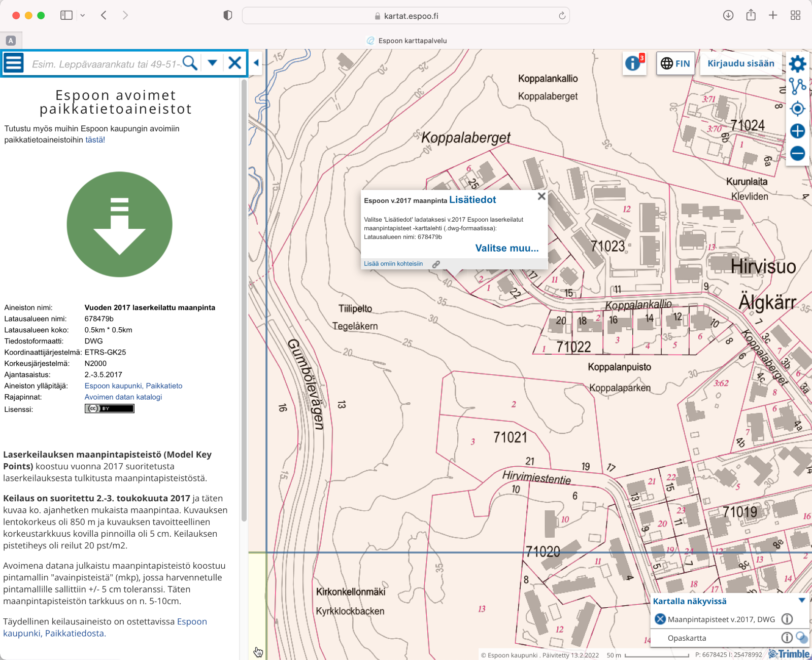The image size is (812, 660).
Task: Switch language with FIN button
Action: point(675,63)
